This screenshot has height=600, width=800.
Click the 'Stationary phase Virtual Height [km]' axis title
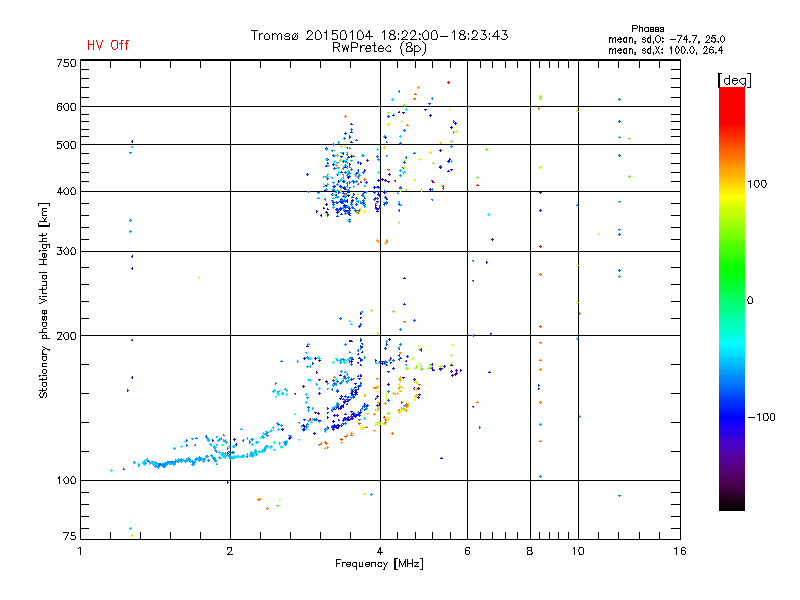pyautogui.click(x=44, y=300)
